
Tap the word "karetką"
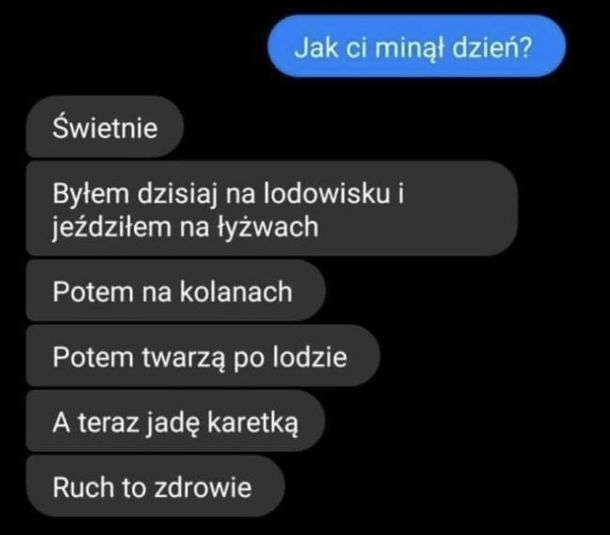click(253, 423)
